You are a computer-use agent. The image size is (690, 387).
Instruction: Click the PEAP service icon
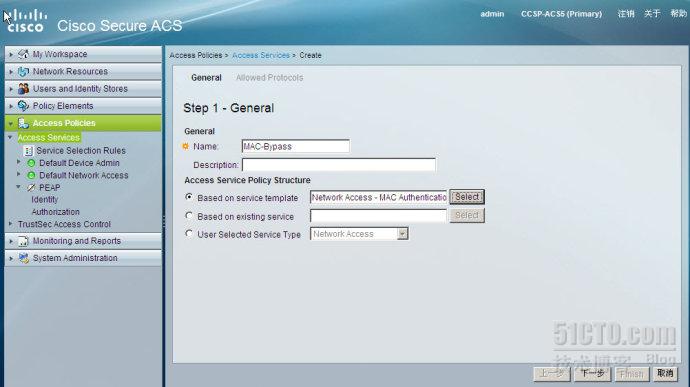point(31,188)
